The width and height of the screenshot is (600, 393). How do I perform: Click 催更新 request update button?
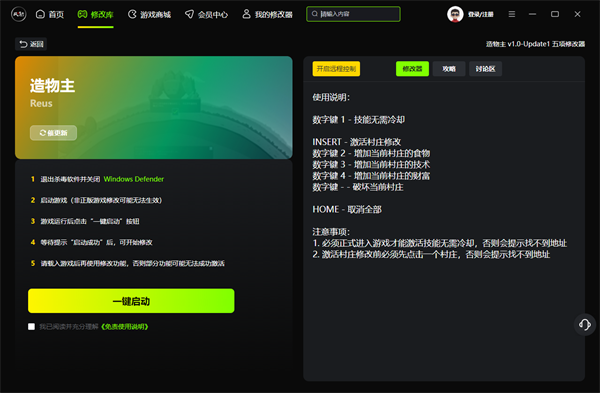[54, 133]
